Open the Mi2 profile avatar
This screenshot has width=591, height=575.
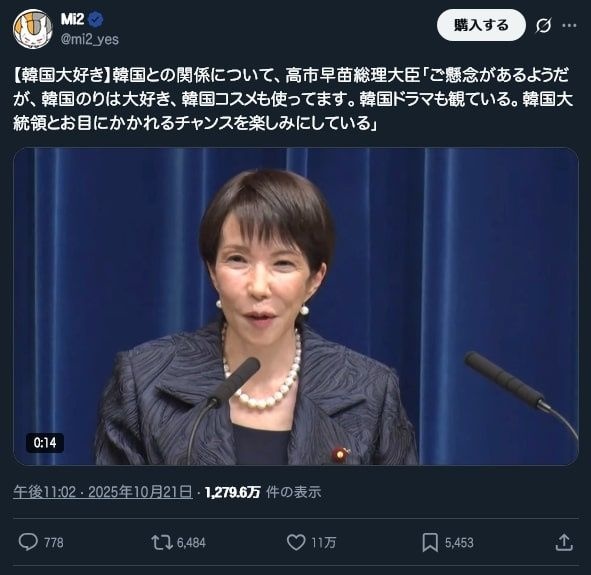click(32, 29)
